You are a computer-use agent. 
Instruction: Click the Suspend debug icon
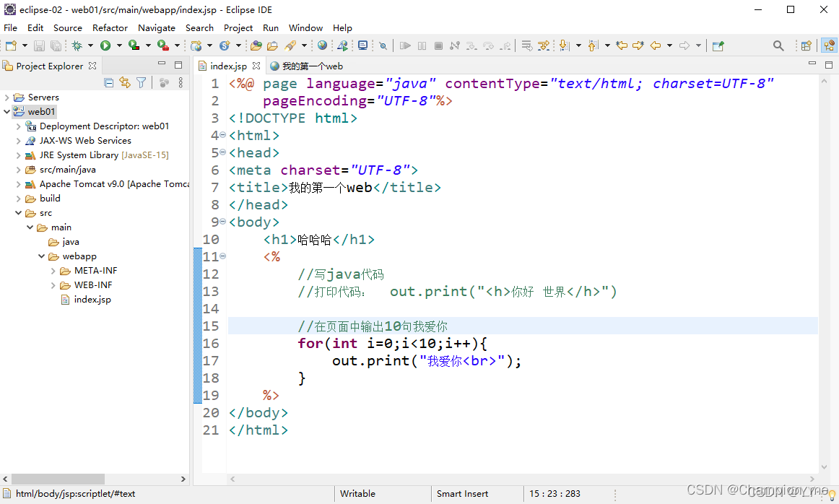(x=422, y=46)
